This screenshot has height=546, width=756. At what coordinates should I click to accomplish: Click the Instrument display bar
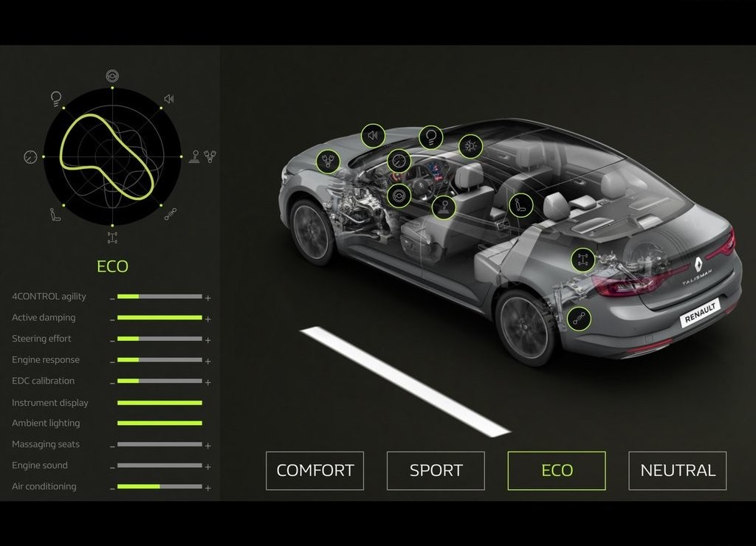coord(159,402)
